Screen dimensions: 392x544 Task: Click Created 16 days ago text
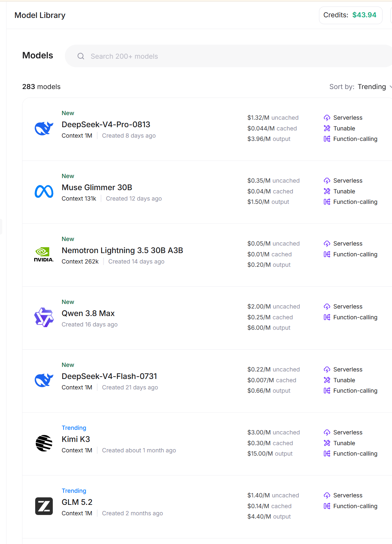(x=90, y=325)
